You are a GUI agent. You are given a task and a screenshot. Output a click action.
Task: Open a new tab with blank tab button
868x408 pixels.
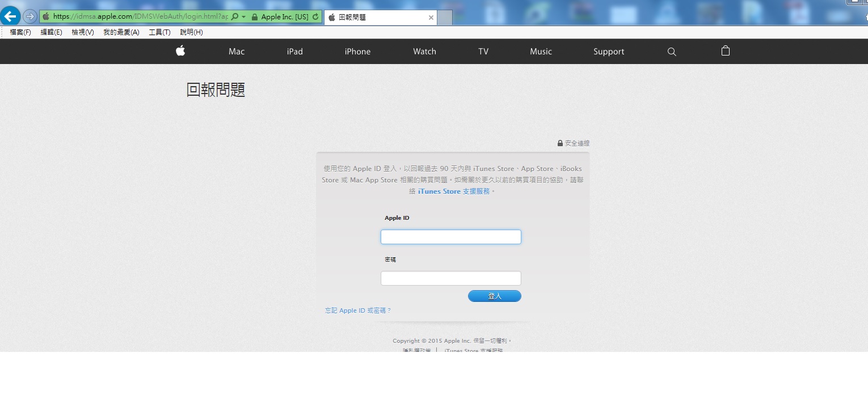[x=445, y=18]
